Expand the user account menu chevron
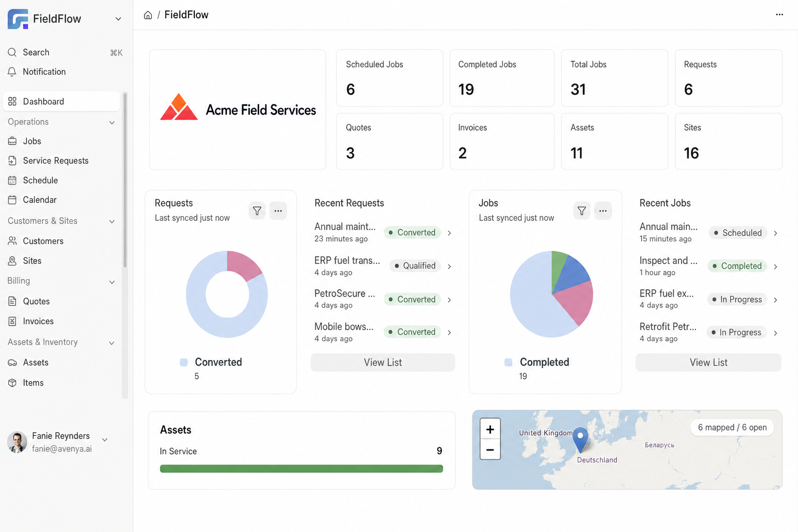Image resolution: width=798 pixels, height=532 pixels. point(105,440)
